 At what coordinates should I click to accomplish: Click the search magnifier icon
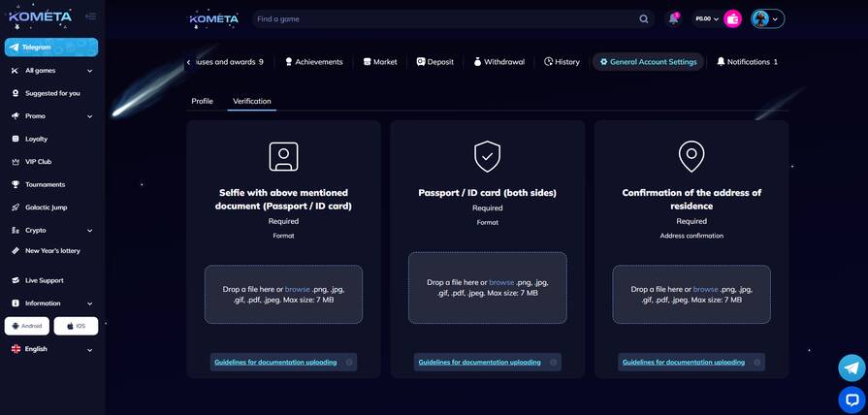point(644,18)
